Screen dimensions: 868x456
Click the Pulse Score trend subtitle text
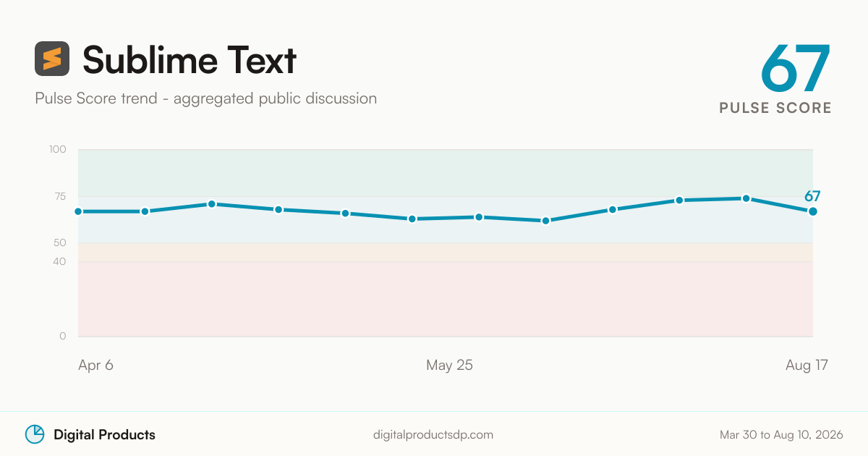tap(205, 98)
